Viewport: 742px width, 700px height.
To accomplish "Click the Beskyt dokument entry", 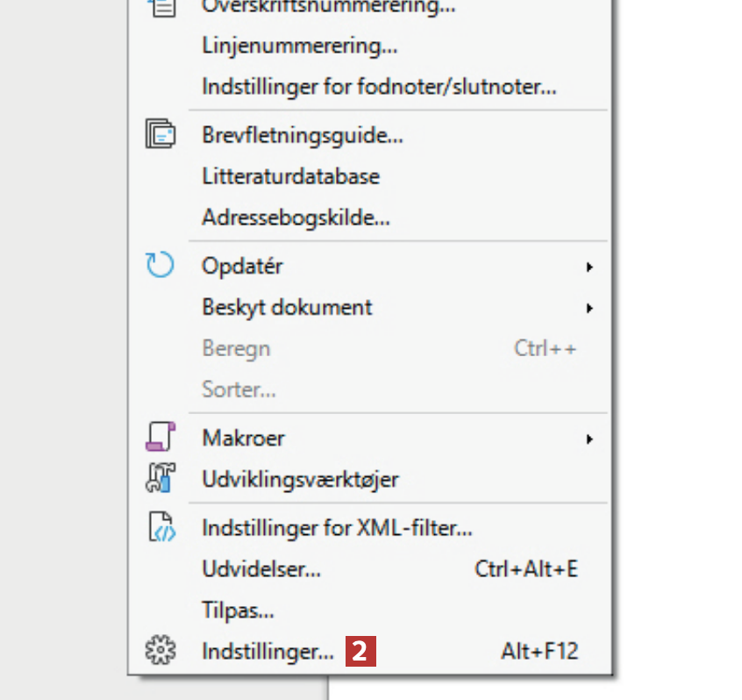I will click(x=287, y=308).
